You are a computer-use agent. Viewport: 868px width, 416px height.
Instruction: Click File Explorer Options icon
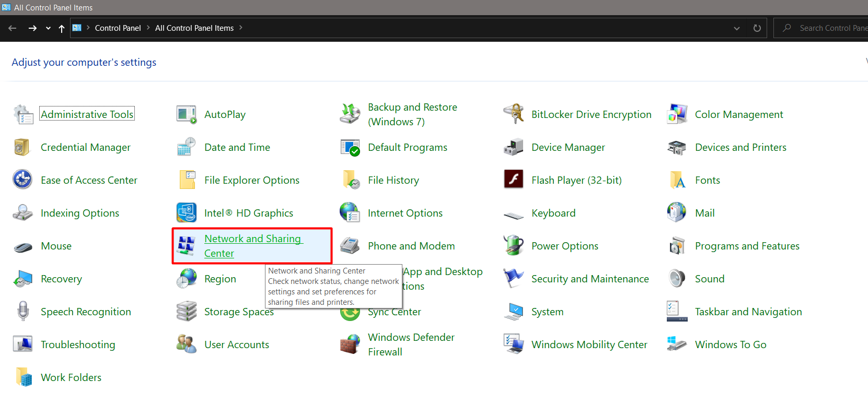click(x=187, y=180)
